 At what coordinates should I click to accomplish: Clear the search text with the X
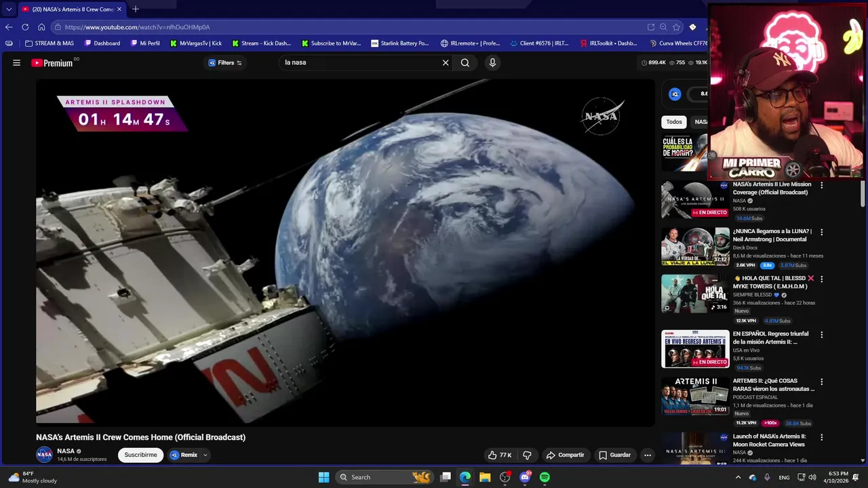(x=446, y=62)
